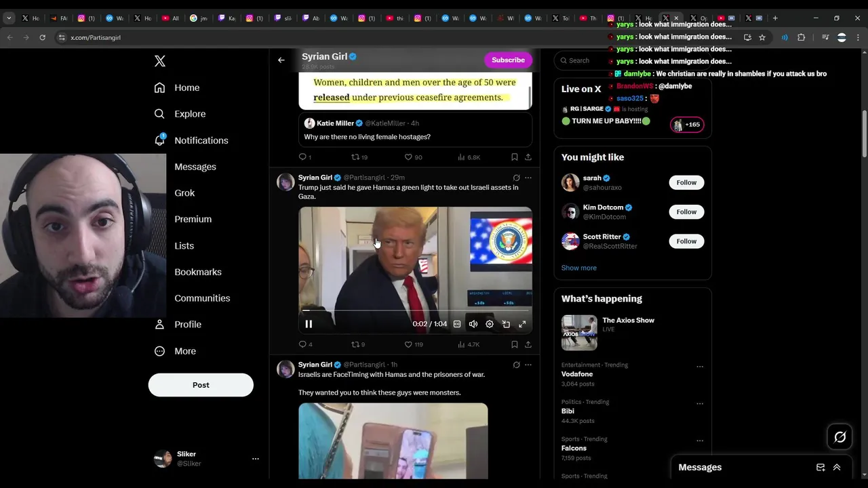Viewport: 868px width, 488px height.
Task: Share the Trump Hamas post
Action: tap(528, 344)
